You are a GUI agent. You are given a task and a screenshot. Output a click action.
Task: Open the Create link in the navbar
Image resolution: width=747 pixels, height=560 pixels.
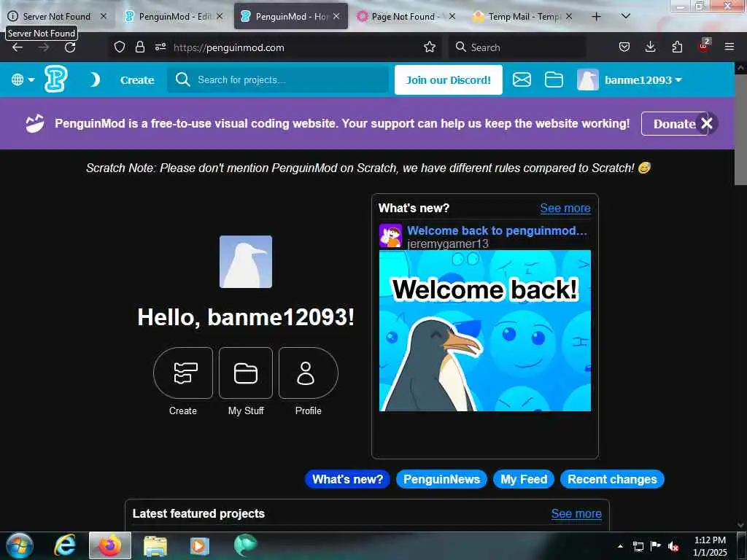[137, 80]
